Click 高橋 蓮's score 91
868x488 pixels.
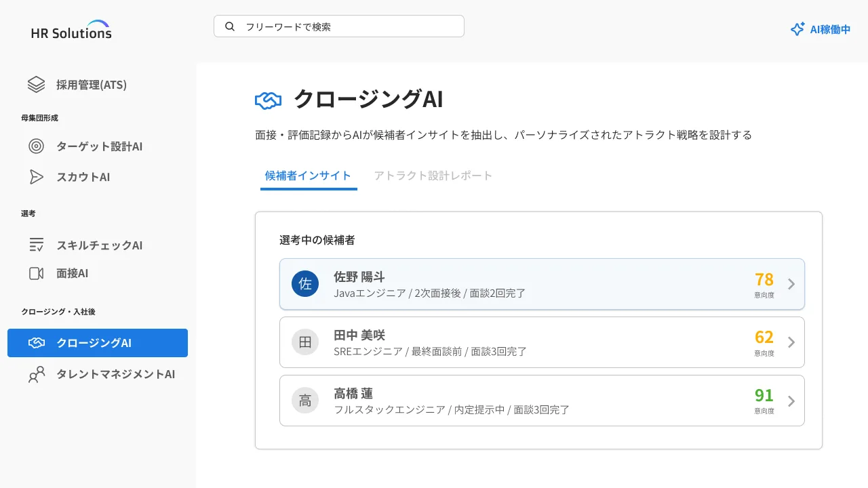coord(764,395)
